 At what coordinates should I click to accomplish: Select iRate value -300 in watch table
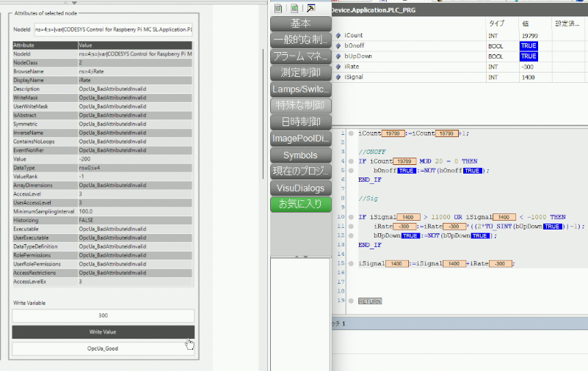[x=528, y=67]
